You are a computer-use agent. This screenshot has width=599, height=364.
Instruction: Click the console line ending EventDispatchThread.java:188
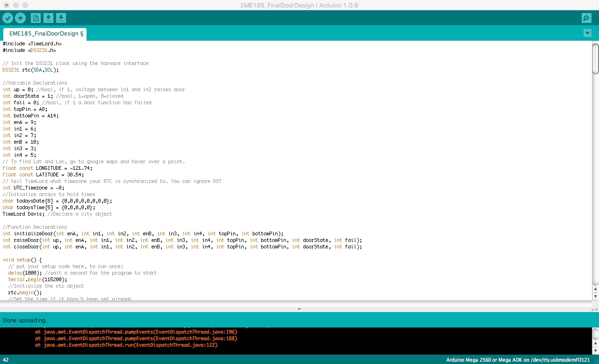(x=136, y=338)
